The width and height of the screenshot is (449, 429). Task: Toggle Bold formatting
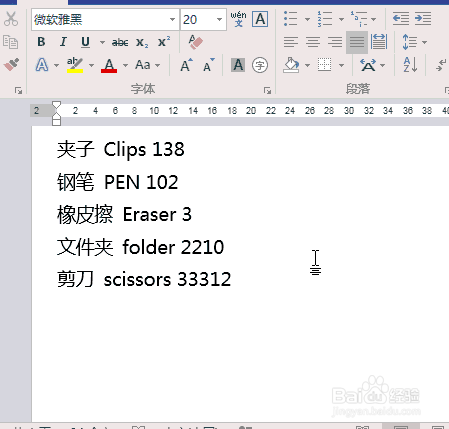pyautogui.click(x=41, y=42)
